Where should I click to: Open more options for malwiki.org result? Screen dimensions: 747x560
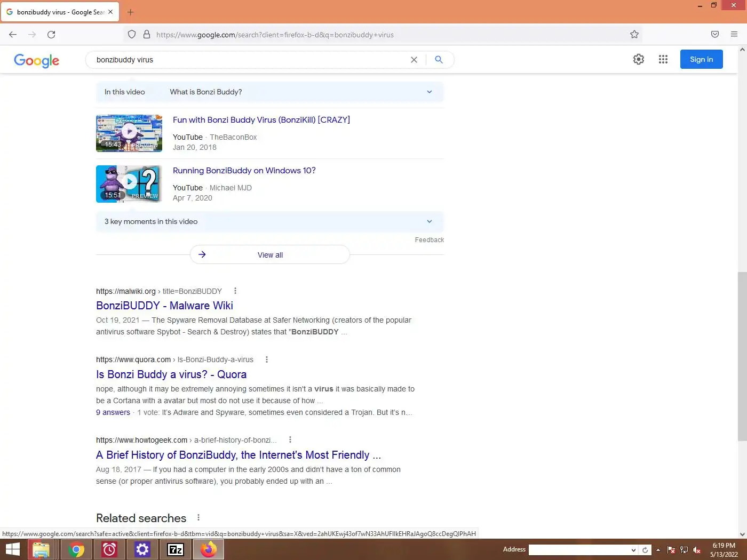[235, 291]
